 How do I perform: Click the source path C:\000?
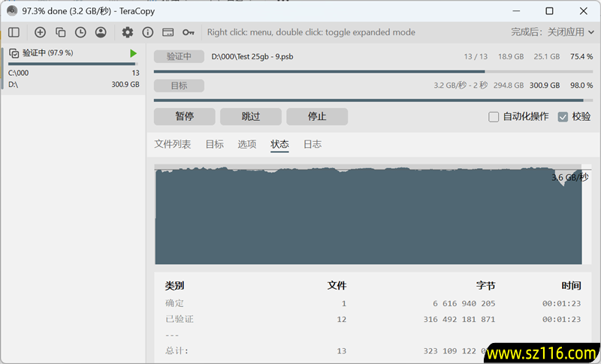click(18, 73)
